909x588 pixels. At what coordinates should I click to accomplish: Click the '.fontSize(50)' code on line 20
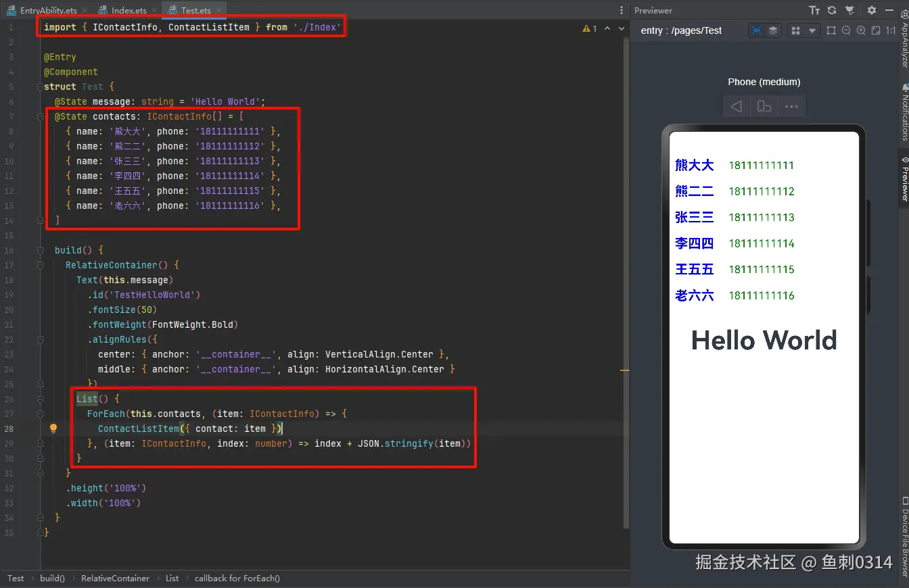click(x=122, y=310)
